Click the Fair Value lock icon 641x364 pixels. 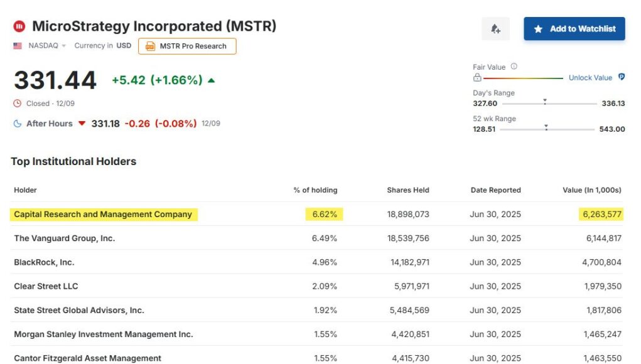477,77
